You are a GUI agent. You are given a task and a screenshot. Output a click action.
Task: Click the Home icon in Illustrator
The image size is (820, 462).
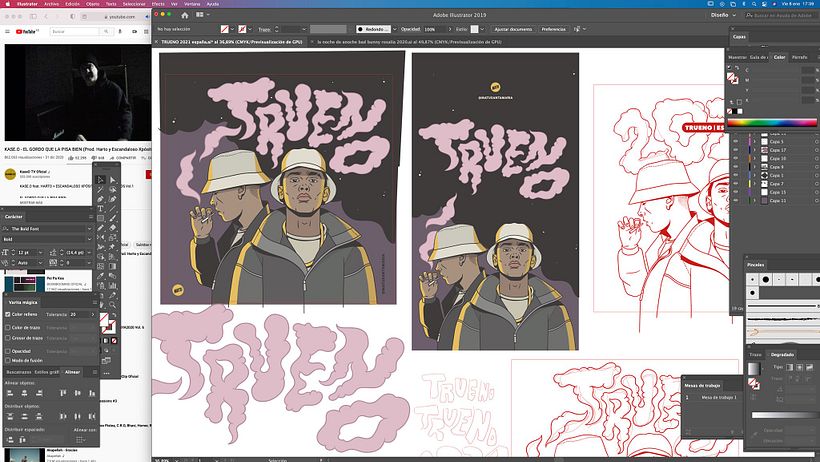(x=185, y=15)
